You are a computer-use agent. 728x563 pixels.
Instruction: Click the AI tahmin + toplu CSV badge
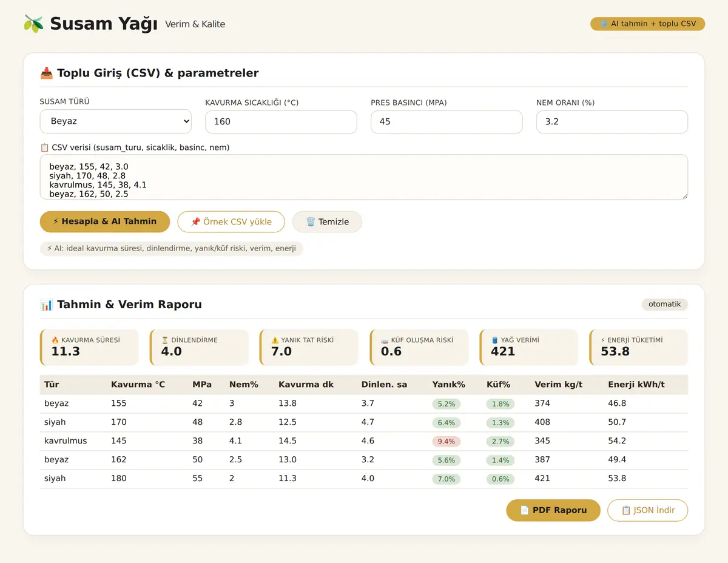click(647, 24)
